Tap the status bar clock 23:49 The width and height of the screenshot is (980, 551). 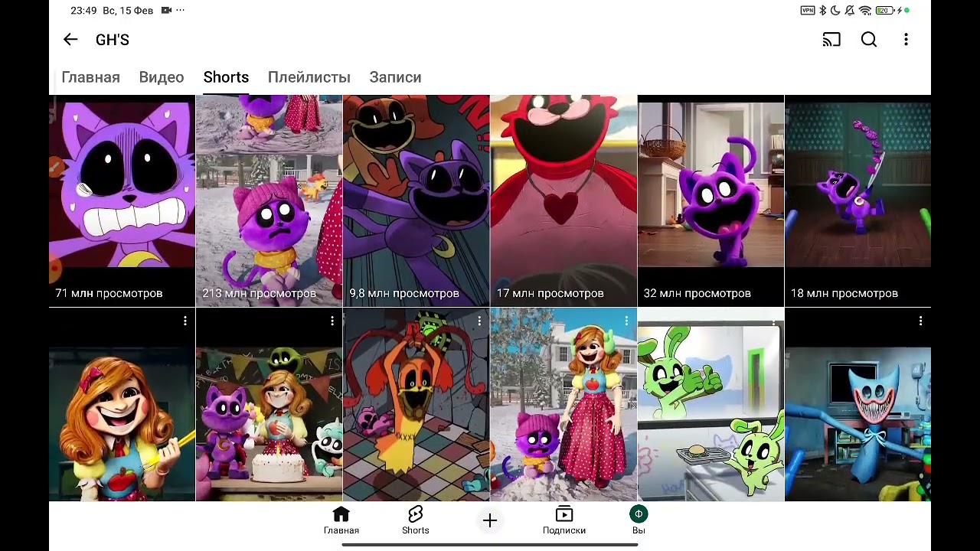83,11
